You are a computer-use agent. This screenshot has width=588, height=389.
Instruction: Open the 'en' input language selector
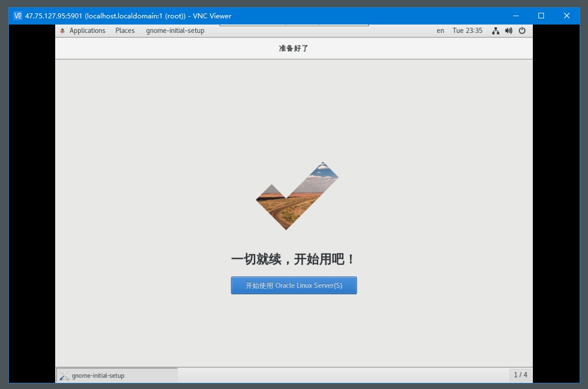[440, 31]
